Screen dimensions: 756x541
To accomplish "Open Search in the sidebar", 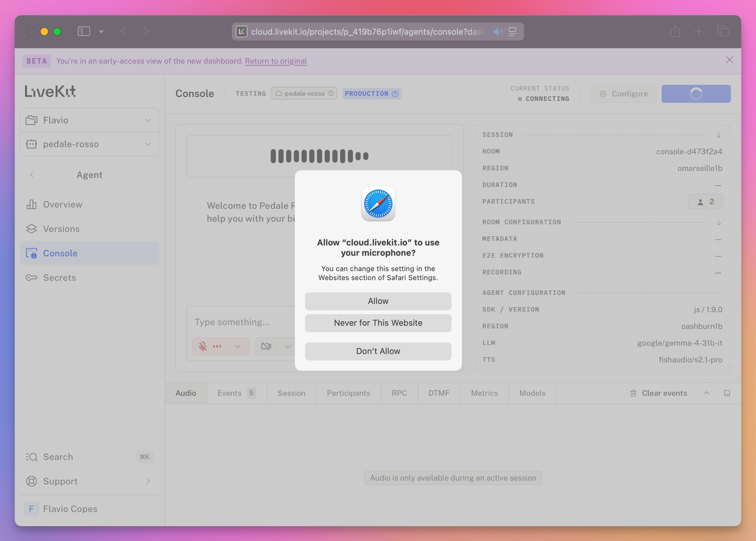I will (x=90, y=457).
